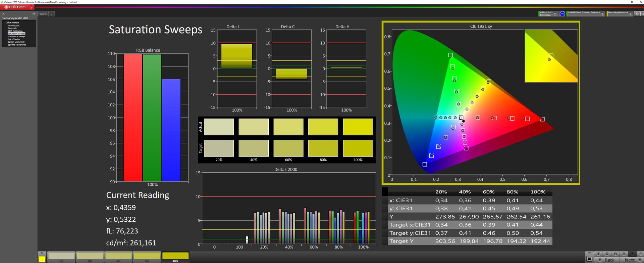Collapse the workflow panel with left arrow
Viewport: 644px width, 263px height.
34,14
